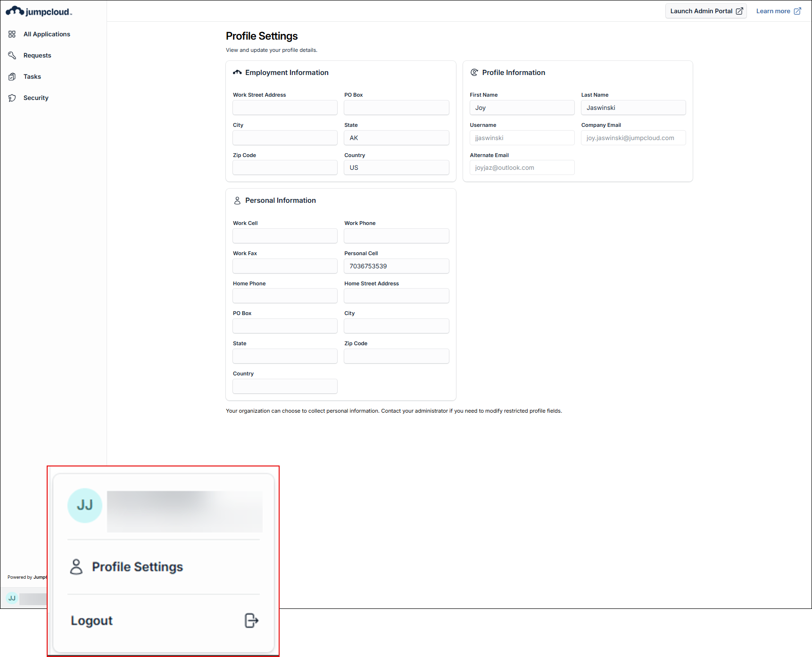Click the Employment Zip Code field
The image size is (812, 657).
pos(285,167)
